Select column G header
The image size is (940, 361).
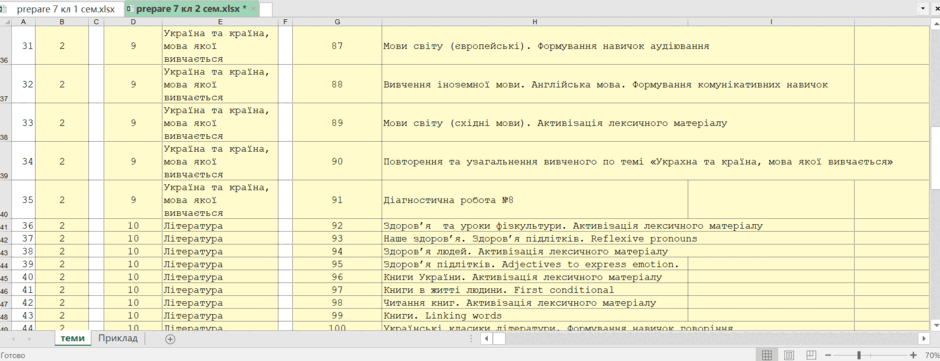point(337,22)
